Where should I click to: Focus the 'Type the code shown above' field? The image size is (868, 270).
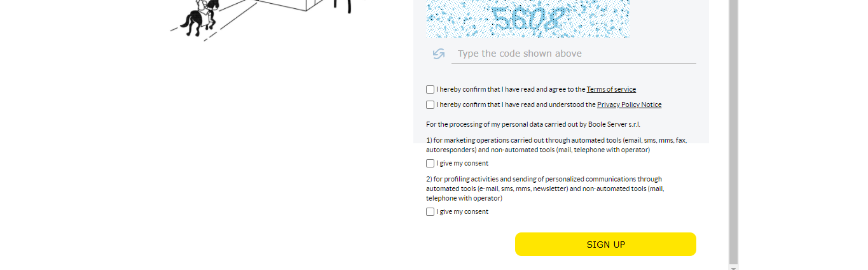574,53
